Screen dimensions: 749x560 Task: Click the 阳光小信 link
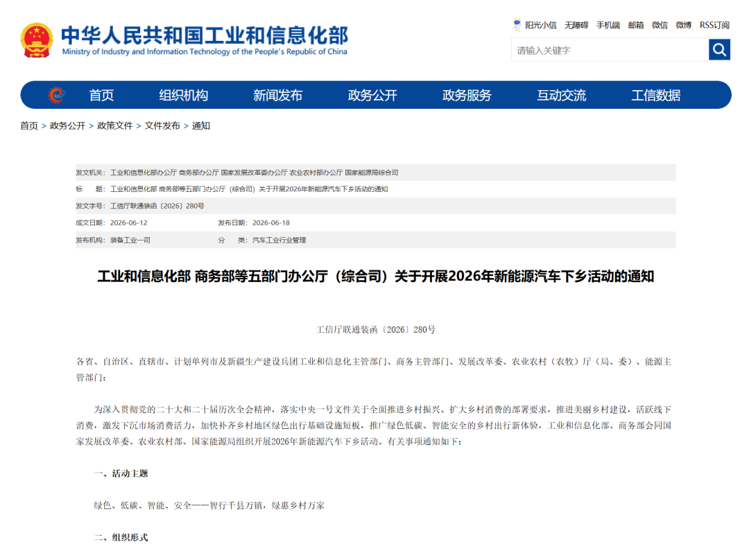(541, 26)
